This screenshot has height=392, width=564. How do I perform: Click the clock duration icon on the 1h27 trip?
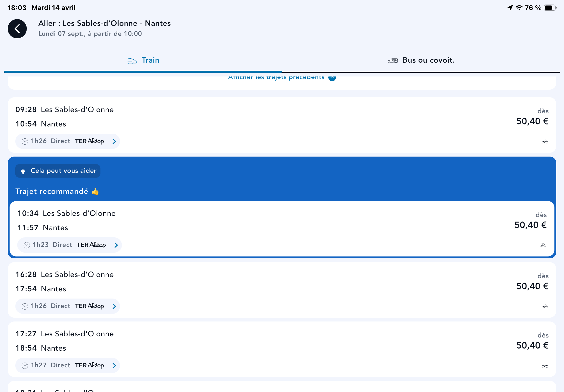25,365
